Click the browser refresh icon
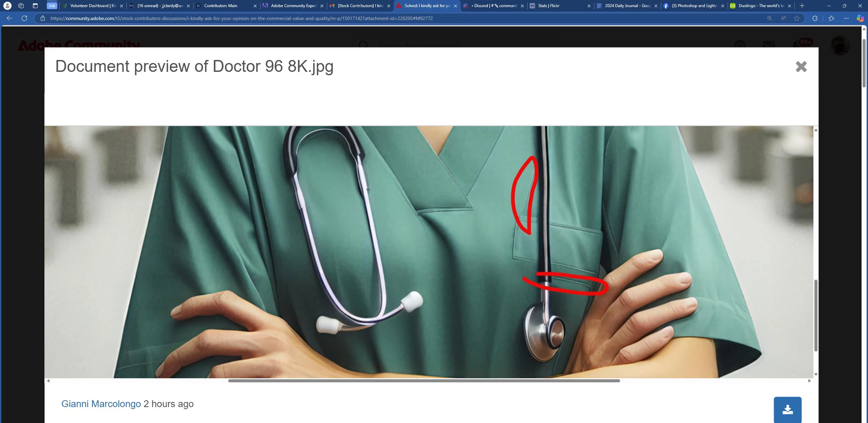This screenshot has width=868, height=423. tap(24, 18)
